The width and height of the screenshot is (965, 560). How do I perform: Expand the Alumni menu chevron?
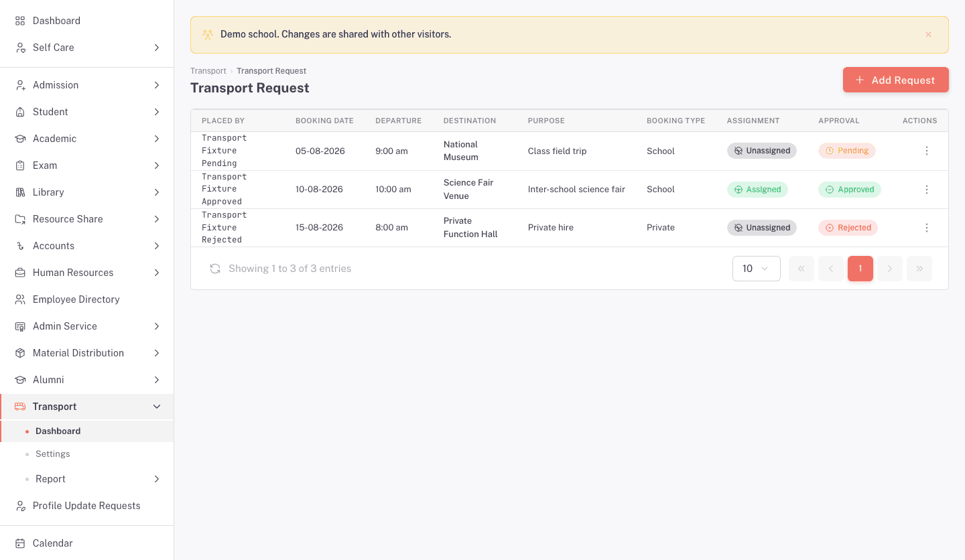(157, 380)
